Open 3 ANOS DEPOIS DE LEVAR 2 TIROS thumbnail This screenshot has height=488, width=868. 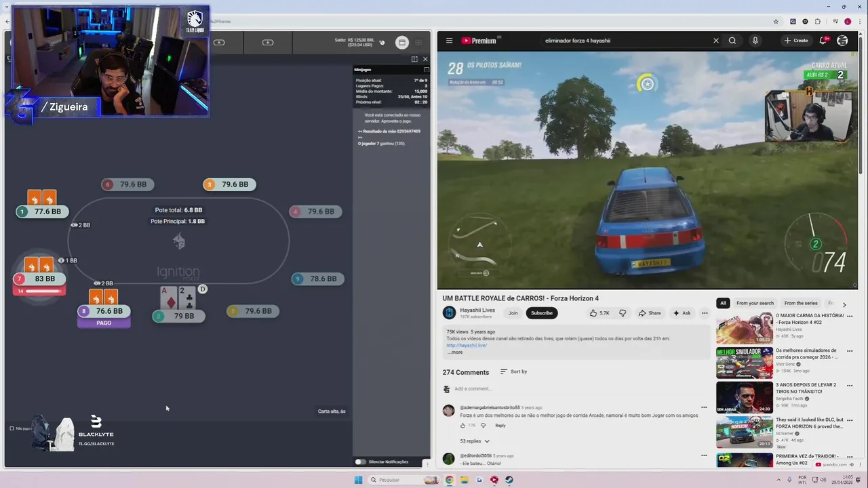(x=745, y=397)
